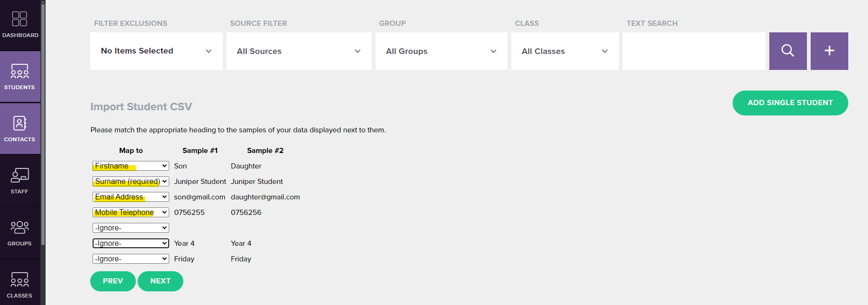Open the Surname (required) mapping dropdown
The width and height of the screenshot is (868, 305).
point(131,182)
